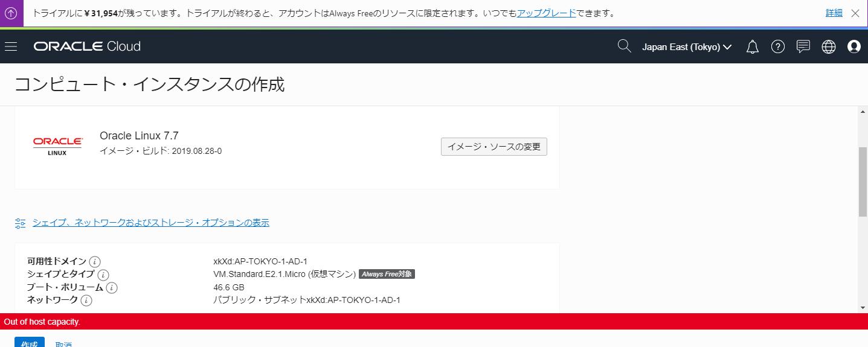
Task: Open the Japan East (Tokyo) region dropdown
Action: [687, 46]
